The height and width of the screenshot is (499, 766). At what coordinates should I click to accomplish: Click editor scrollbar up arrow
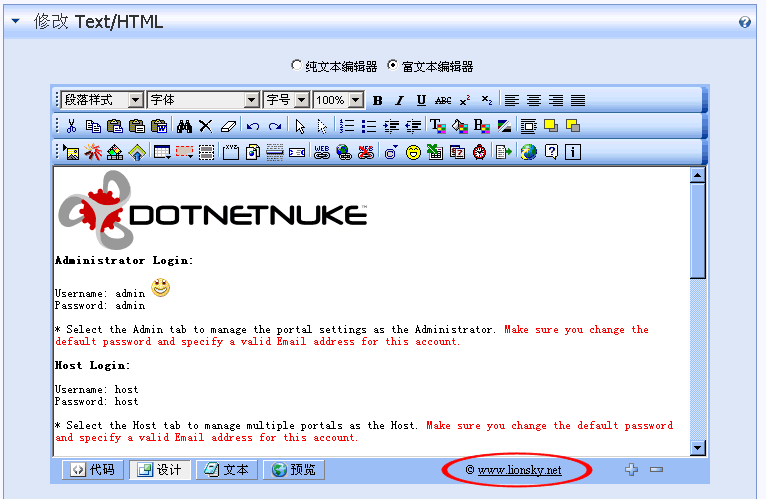tap(698, 175)
